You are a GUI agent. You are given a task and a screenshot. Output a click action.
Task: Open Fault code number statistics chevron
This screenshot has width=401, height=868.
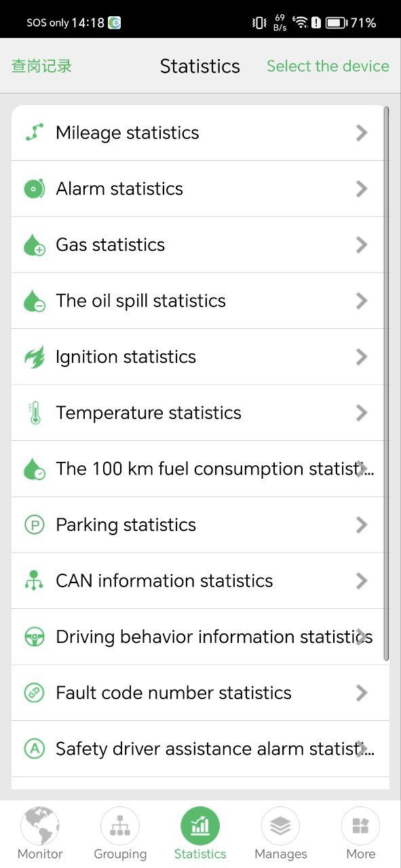[x=362, y=692]
